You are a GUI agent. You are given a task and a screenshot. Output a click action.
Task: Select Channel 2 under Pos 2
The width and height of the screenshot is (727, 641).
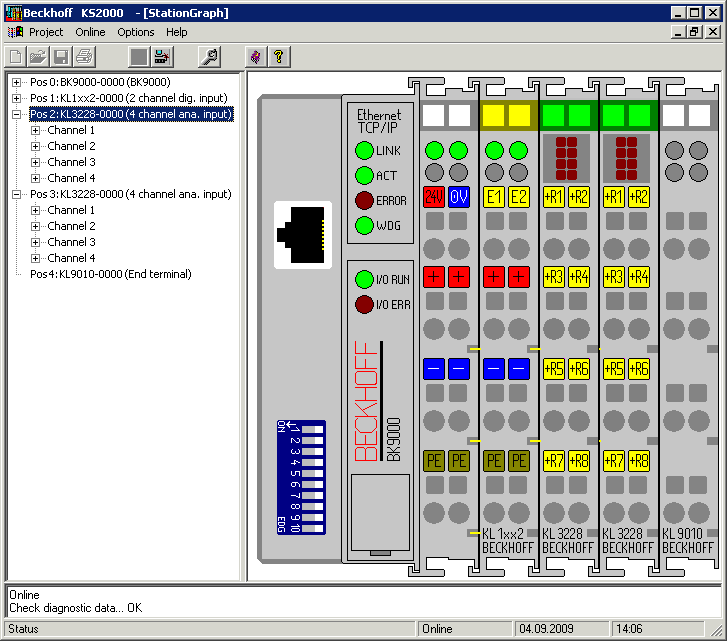click(x=71, y=146)
